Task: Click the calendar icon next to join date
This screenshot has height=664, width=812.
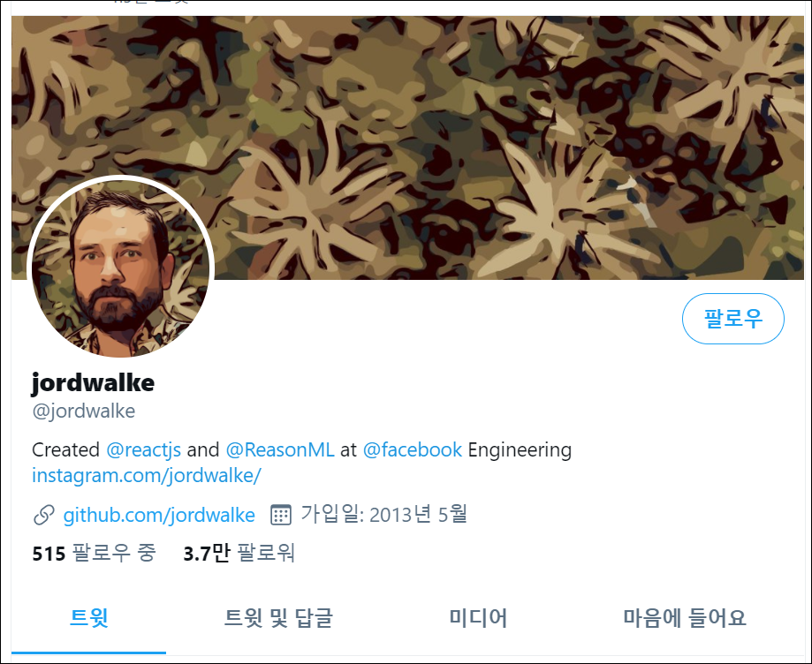Action: coord(281,515)
